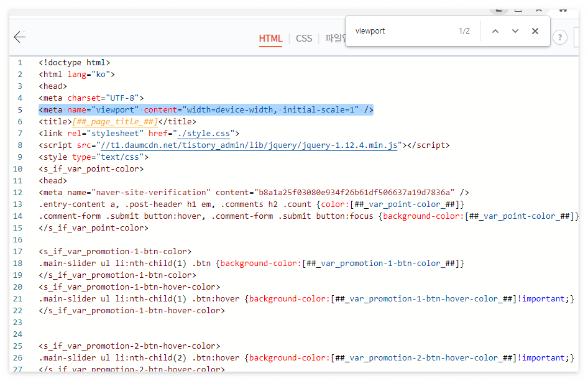The image size is (588, 381).
Task: Open the jquery-1.12.4.min.js script URL
Action: 249,145
